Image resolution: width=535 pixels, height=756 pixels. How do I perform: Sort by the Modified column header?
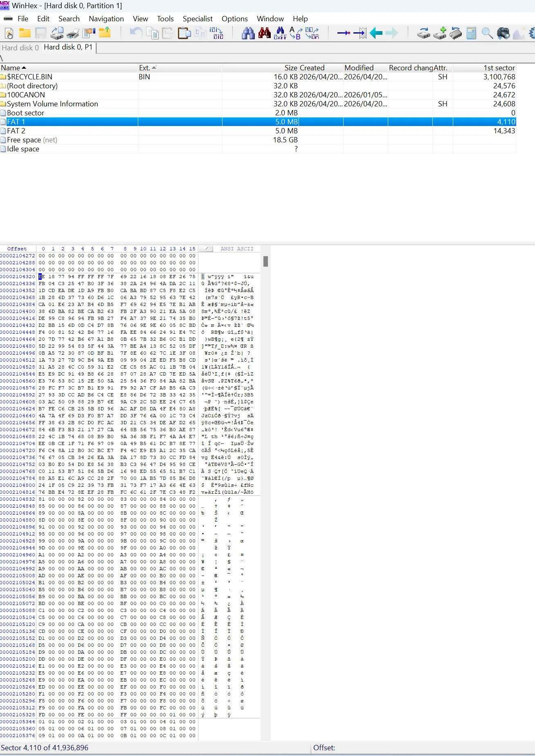tap(365, 68)
